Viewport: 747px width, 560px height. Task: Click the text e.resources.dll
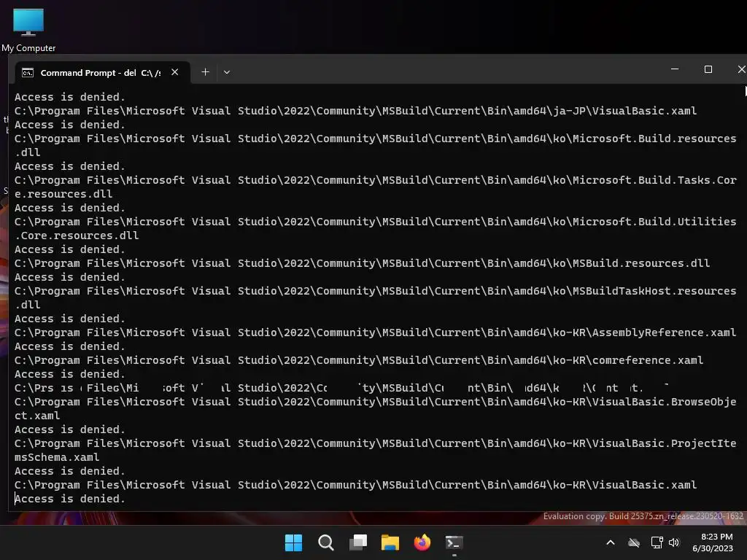[63, 194]
